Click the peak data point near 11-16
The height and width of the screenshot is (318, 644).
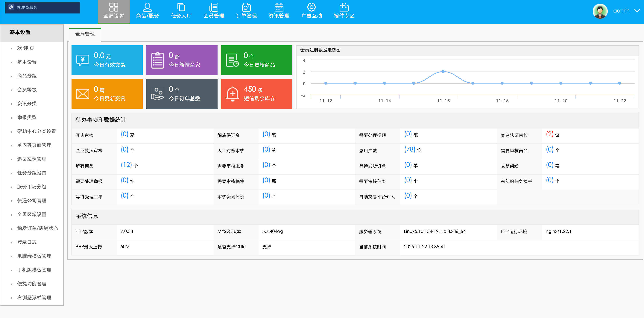(x=443, y=72)
